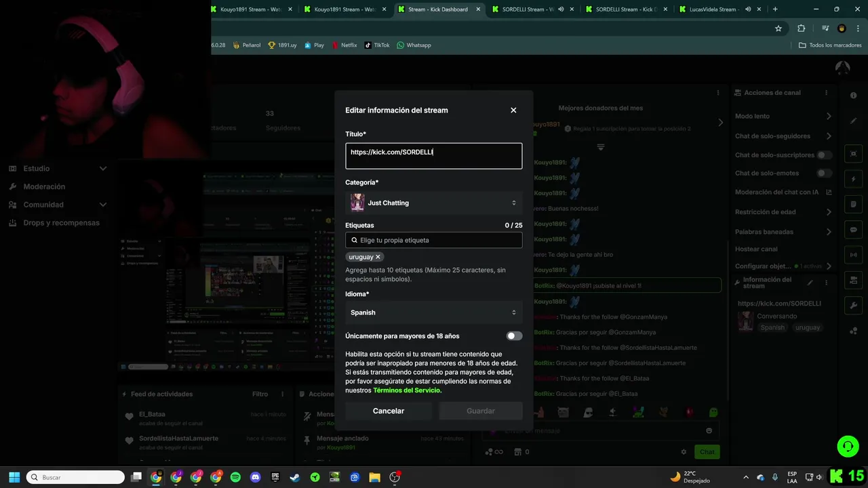868x488 pixels.
Task: Click the pencil icon in right sidebar
Action: [854, 121]
